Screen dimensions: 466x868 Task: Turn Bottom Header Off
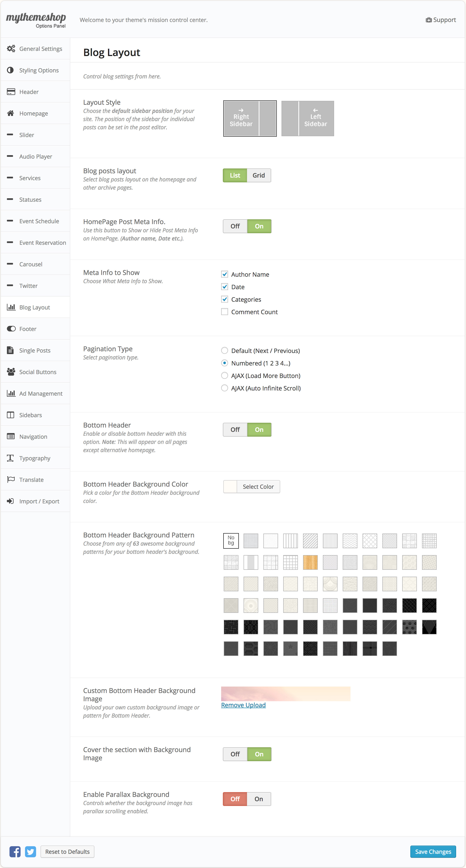[235, 430]
